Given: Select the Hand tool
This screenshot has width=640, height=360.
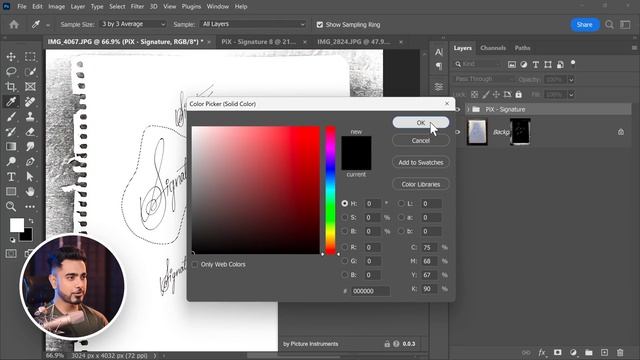Looking at the screenshot, I should point(30,191).
